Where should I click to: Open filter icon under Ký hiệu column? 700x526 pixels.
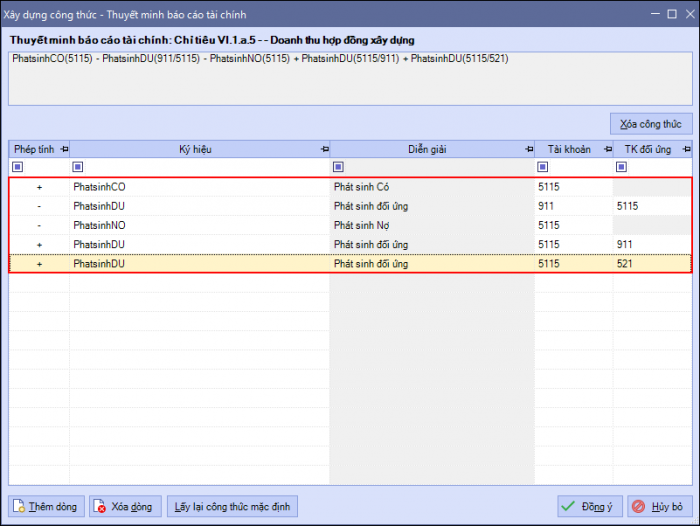(x=77, y=167)
